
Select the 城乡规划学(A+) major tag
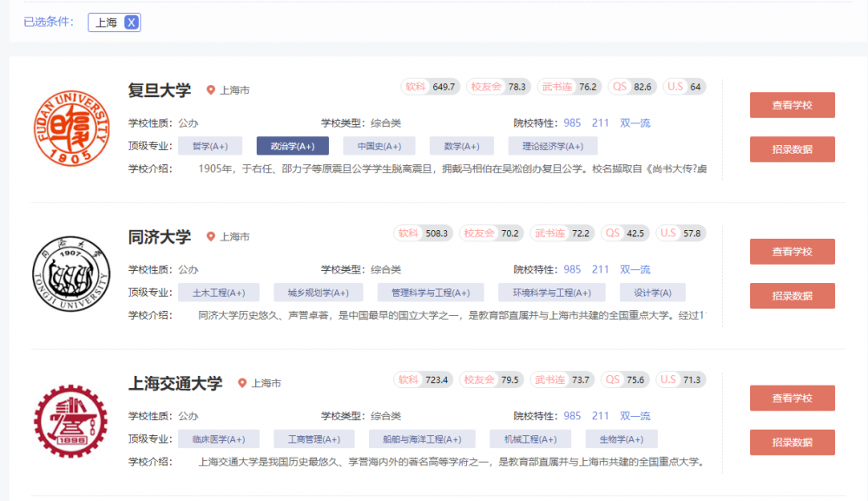(319, 293)
